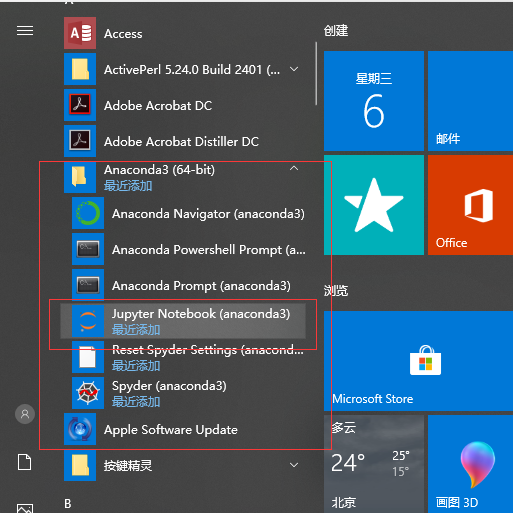513x513 pixels.
Task: Open the star tile
Action: (374, 205)
